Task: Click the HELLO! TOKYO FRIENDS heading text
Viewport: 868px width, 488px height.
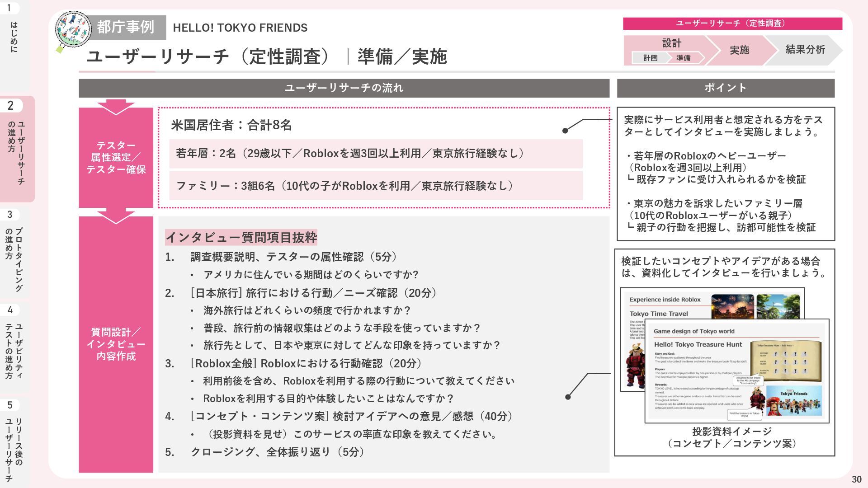Action: point(240,28)
